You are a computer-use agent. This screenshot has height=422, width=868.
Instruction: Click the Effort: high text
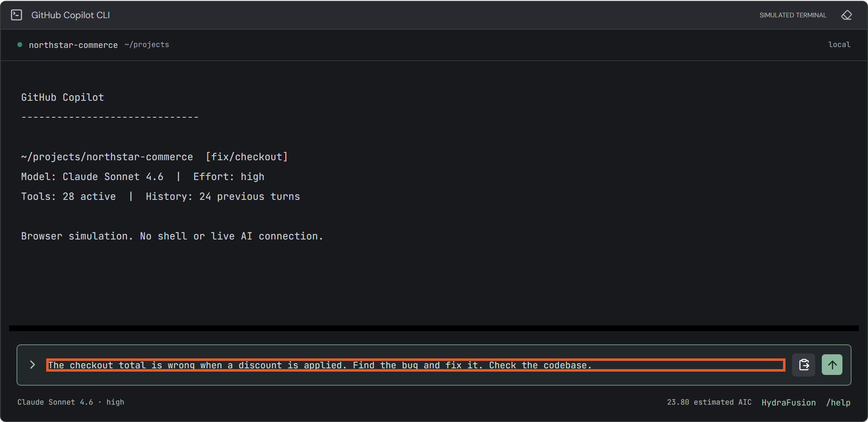click(229, 177)
